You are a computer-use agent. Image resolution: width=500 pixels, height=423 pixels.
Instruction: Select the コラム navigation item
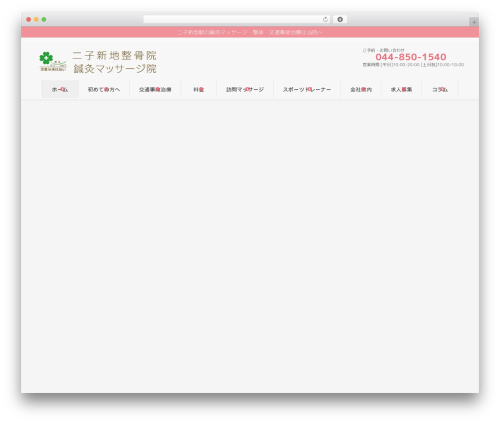pyautogui.click(x=440, y=89)
